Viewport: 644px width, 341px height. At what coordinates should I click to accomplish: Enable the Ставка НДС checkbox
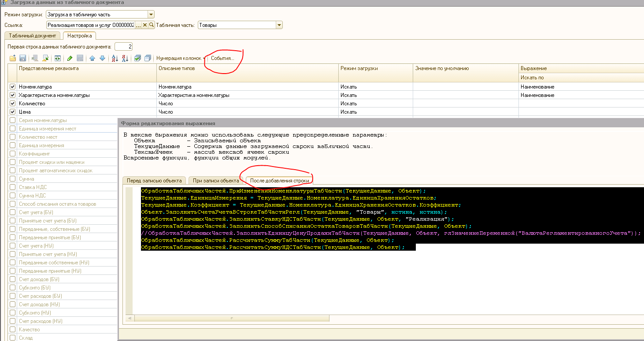point(12,187)
